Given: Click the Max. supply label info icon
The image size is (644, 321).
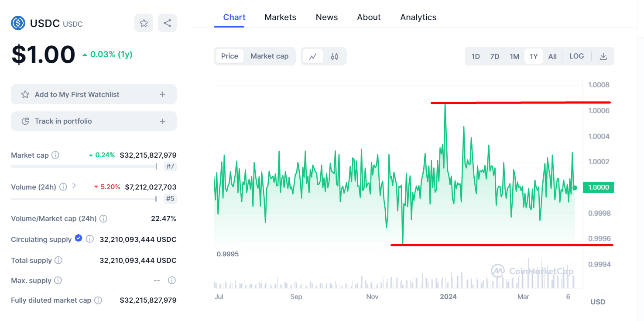Looking at the screenshot, I should (58, 280).
